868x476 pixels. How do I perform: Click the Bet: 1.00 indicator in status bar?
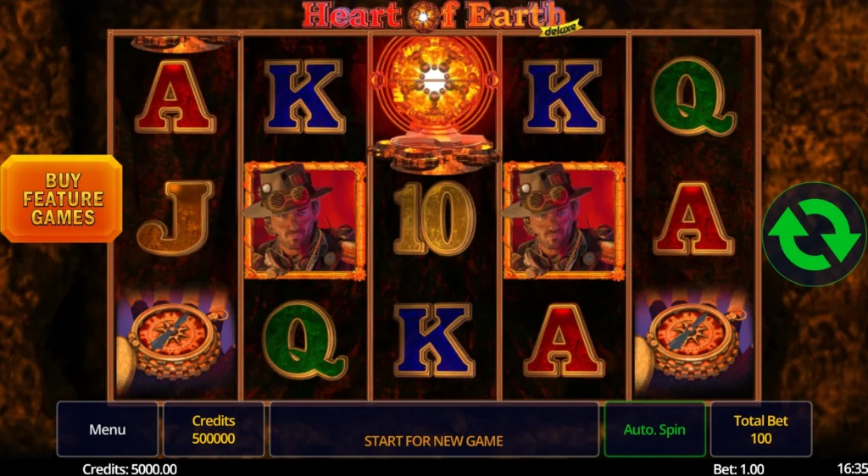[738, 469]
